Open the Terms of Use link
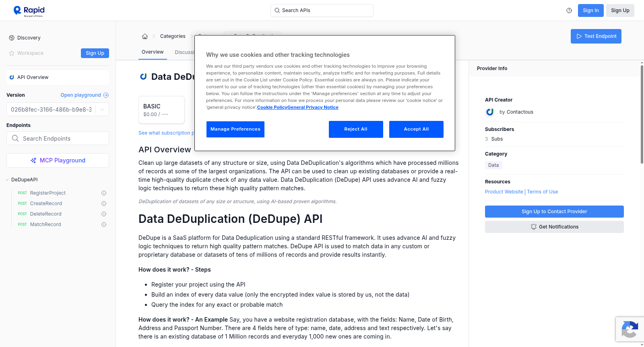 click(x=543, y=192)
